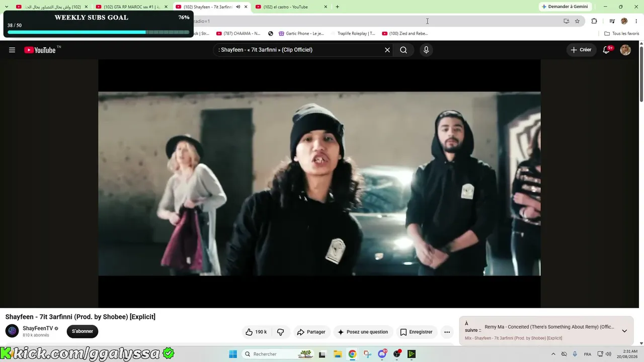Image resolution: width=644 pixels, height=362 pixels.
Task: Open the Chrome profile avatar
Action: point(624,21)
